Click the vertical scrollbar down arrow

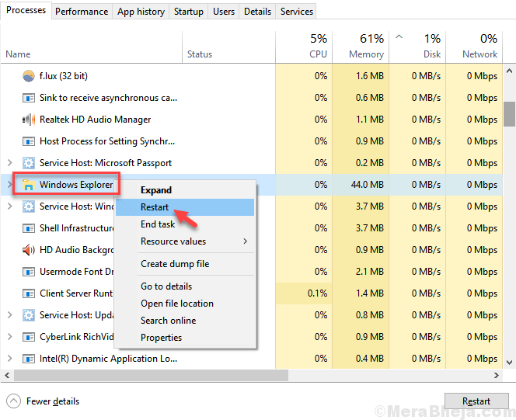pos(510,363)
